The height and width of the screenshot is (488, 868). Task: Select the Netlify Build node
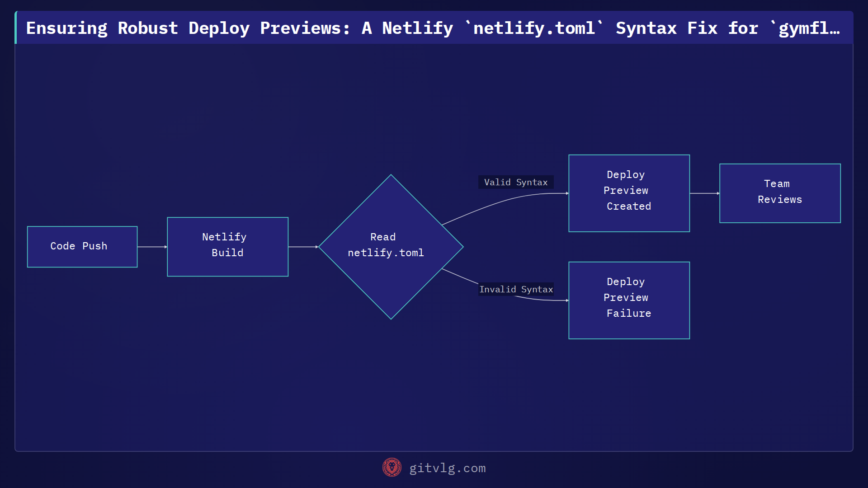click(227, 247)
